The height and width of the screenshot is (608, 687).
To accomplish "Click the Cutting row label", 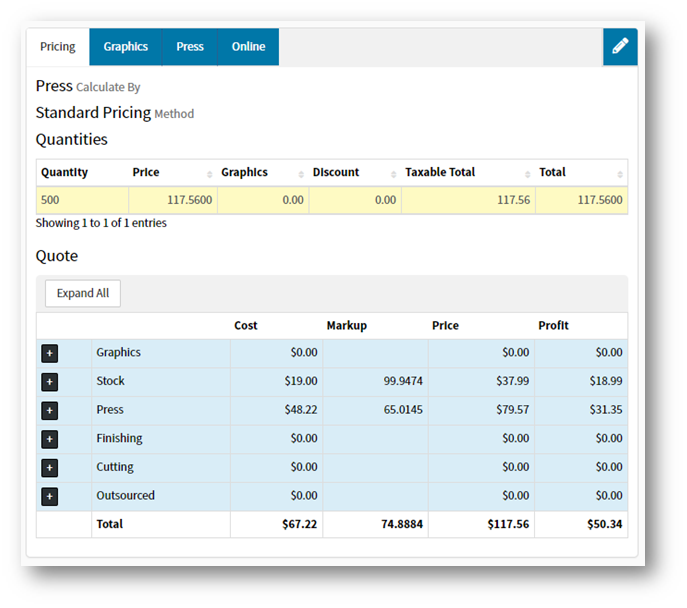I will click(115, 467).
